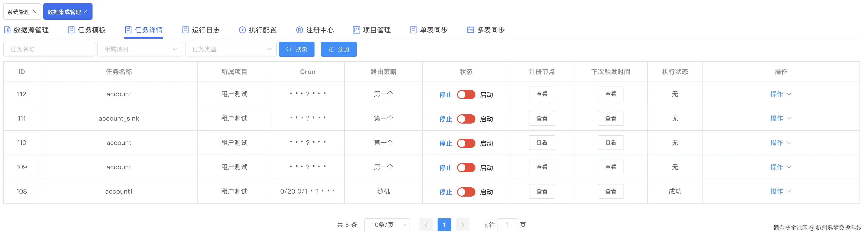This screenshot has width=868, height=237.
Task: Open 执行配置 via its play icon
Action: click(242, 30)
